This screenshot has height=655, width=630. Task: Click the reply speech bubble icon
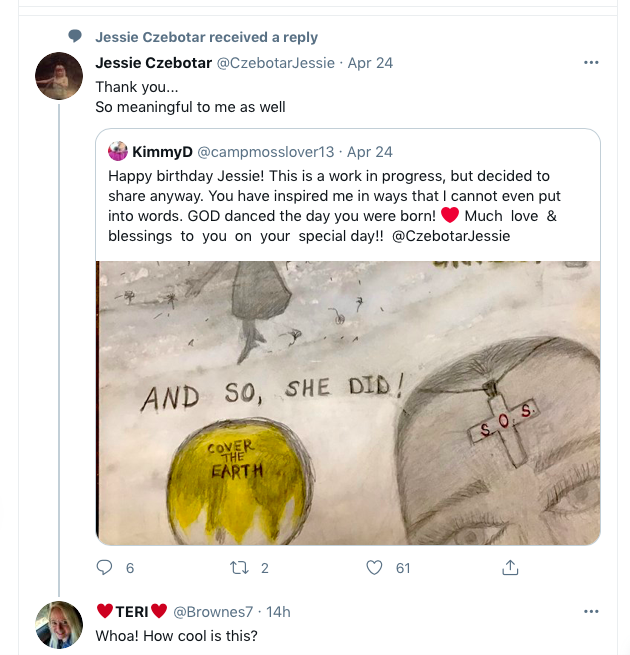pos(105,568)
